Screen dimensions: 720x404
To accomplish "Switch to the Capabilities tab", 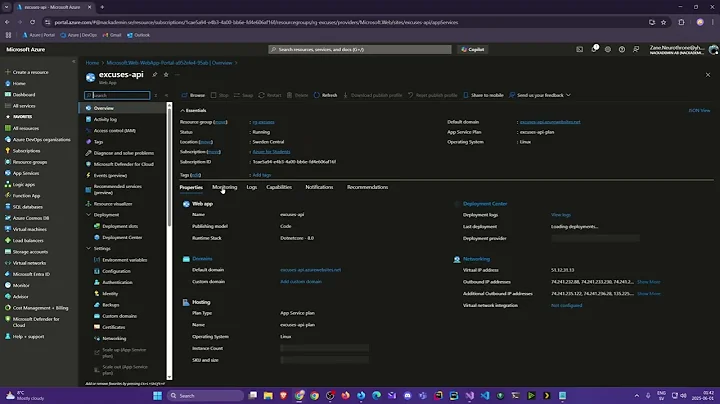I will (x=279, y=187).
